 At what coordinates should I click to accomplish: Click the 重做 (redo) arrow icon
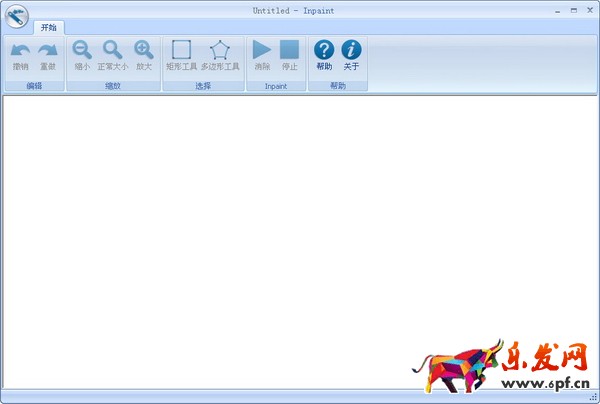(47, 51)
